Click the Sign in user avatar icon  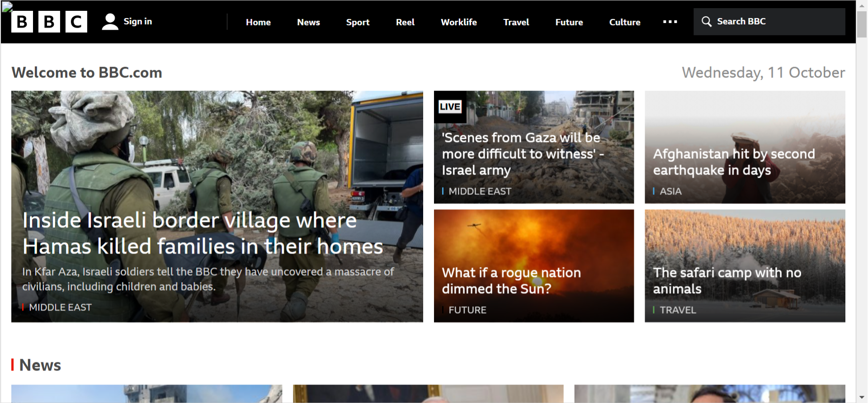110,22
